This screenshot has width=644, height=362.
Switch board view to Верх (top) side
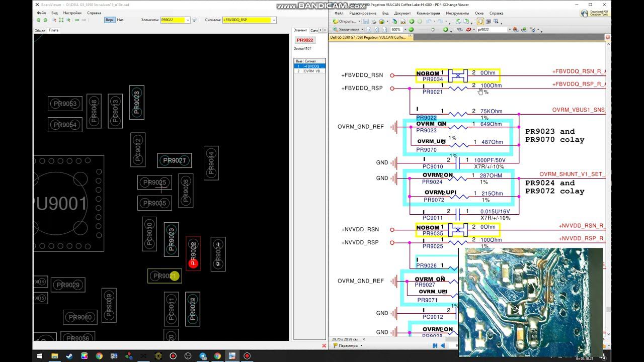pyautogui.click(x=109, y=20)
